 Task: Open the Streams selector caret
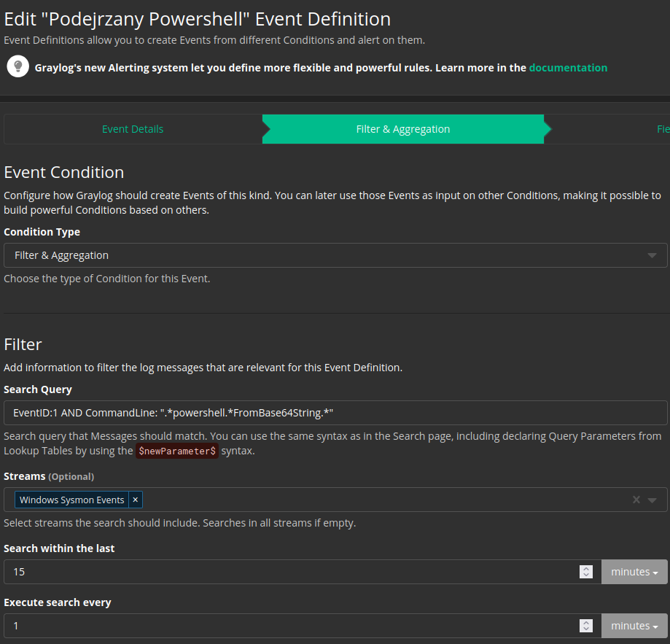pyautogui.click(x=651, y=500)
